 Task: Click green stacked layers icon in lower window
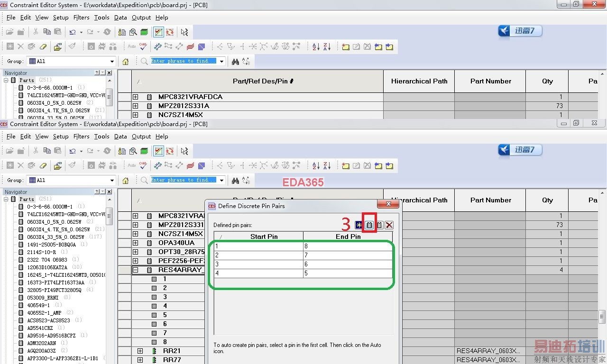[144, 151]
